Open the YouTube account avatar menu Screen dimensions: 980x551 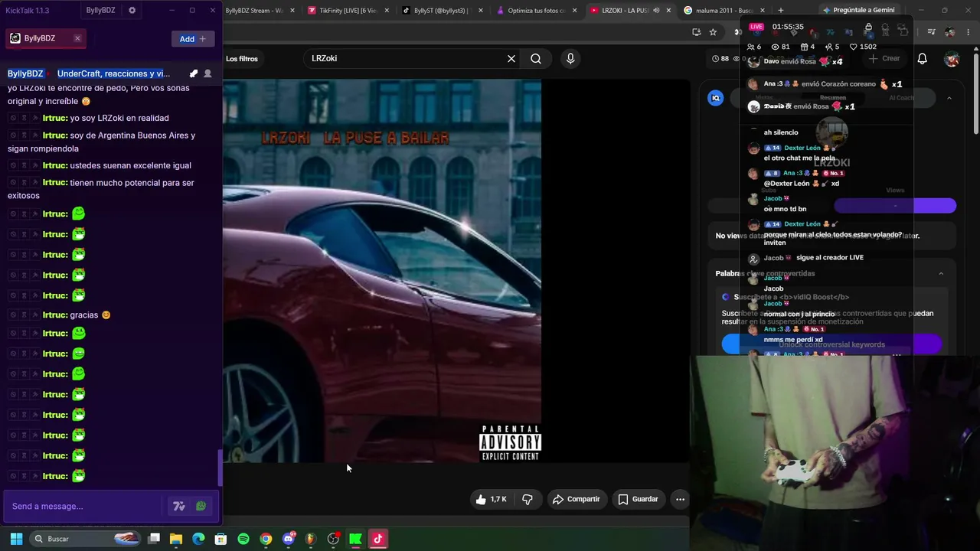[952, 59]
